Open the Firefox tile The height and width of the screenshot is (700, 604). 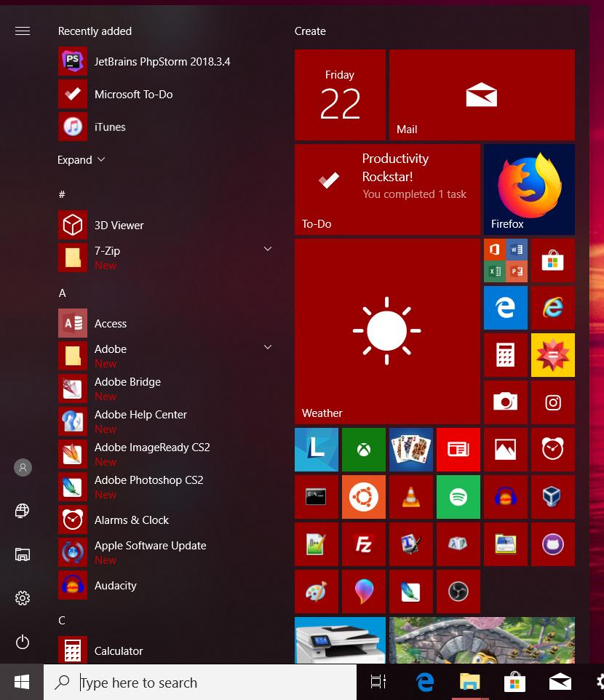pos(529,189)
